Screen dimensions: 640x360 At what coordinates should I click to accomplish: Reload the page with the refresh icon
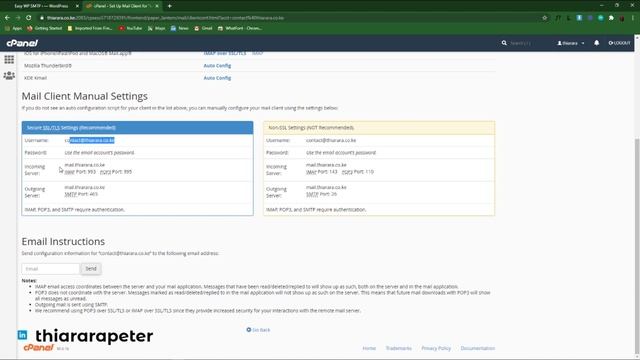point(29,18)
